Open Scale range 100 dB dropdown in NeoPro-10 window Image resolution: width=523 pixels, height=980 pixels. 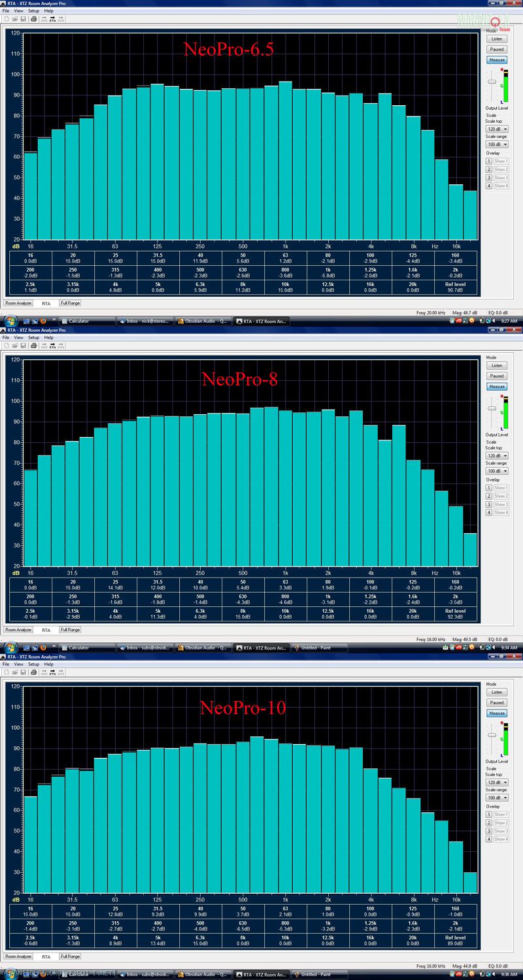(x=496, y=798)
